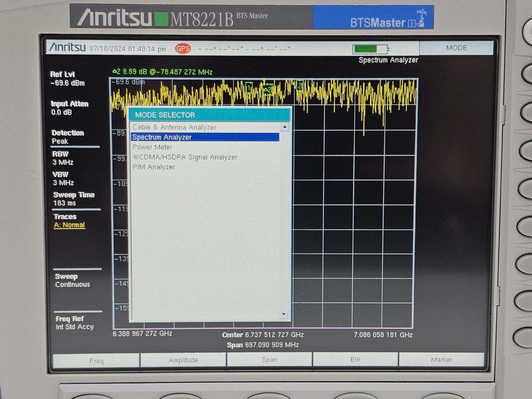Open the Amplitude softkey menu
Image resolution: width=532 pixels, height=399 pixels.
point(183,360)
